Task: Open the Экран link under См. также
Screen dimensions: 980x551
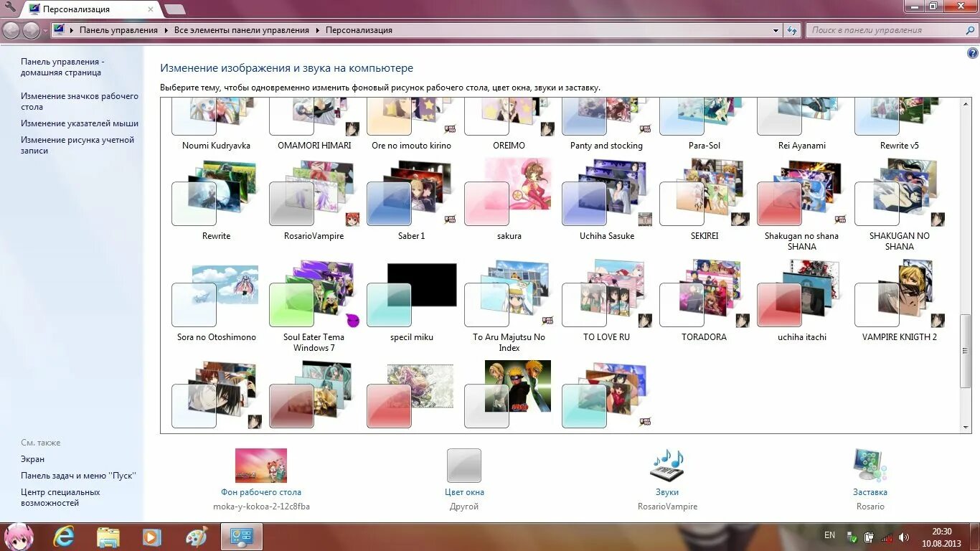Action: point(32,459)
